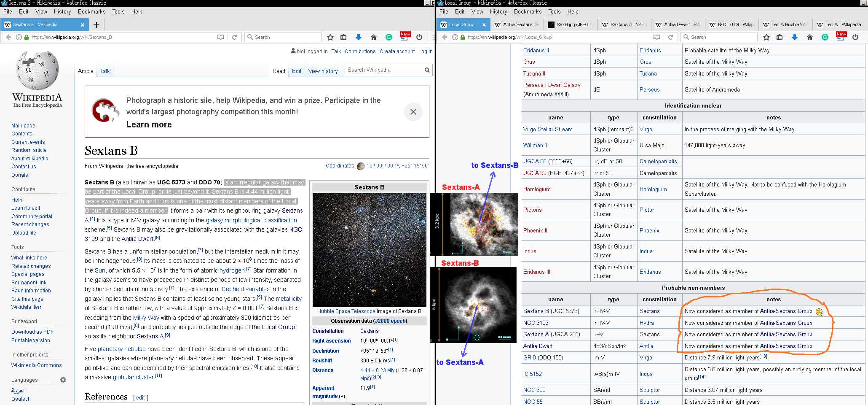This screenshot has height=405, width=868.
Task: Switch to the SexB.jpg tab
Action: pyautogui.click(x=571, y=24)
